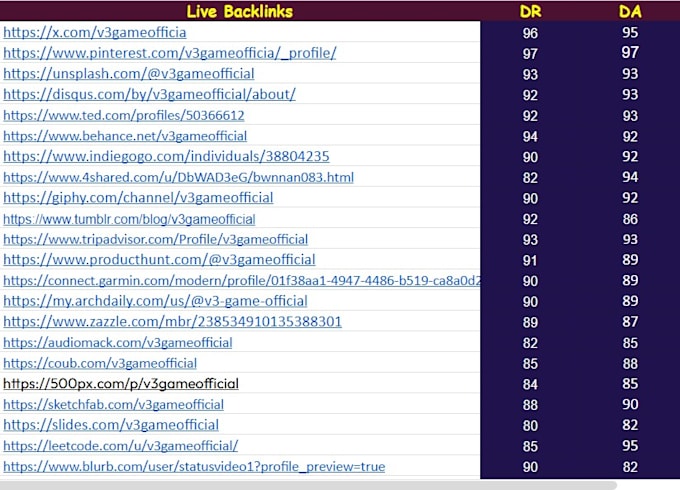This screenshot has height=490, width=680.
Task: Select DA value 86 in Tumblr row
Action: pyautogui.click(x=630, y=219)
